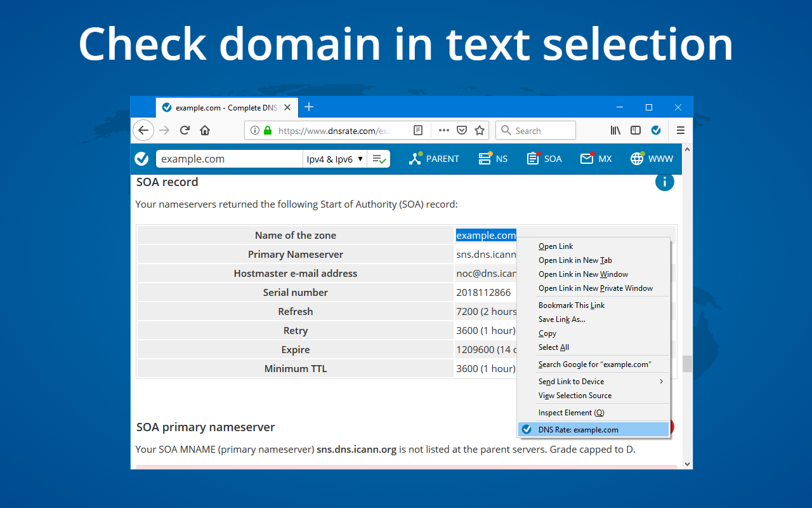Click the DNS Rate logo in the site header
Screen dimensions: 812x508
click(x=142, y=159)
